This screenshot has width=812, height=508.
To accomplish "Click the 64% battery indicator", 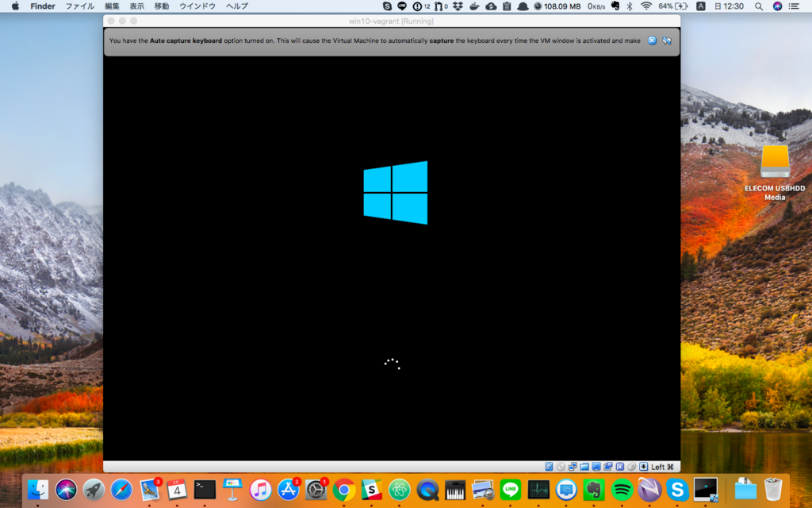I will coord(672,6).
